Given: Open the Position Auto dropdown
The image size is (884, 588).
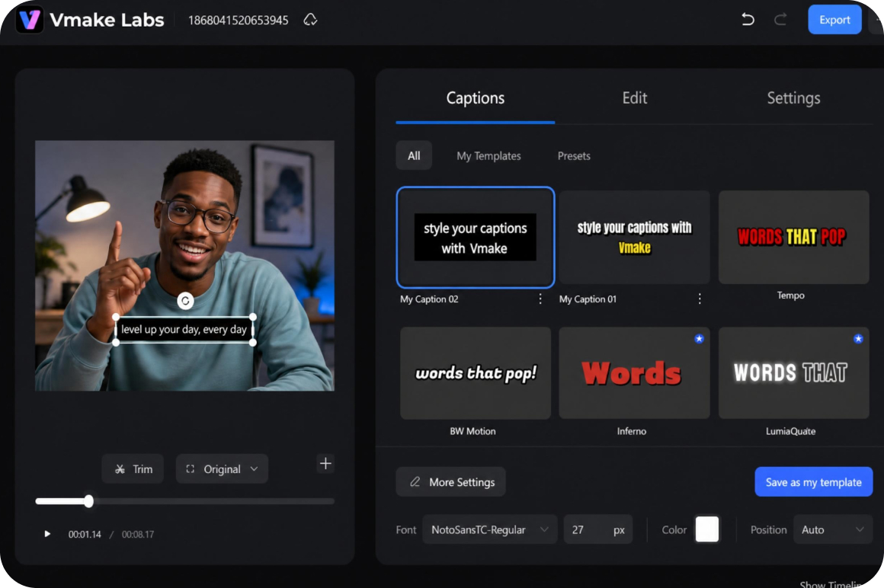Looking at the screenshot, I should coord(833,529).
